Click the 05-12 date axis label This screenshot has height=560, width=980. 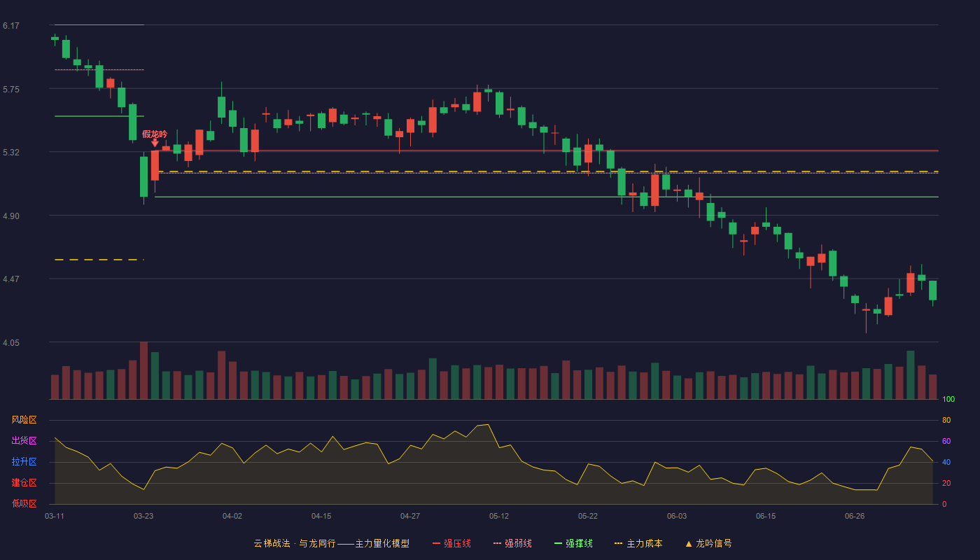[499, 516]
